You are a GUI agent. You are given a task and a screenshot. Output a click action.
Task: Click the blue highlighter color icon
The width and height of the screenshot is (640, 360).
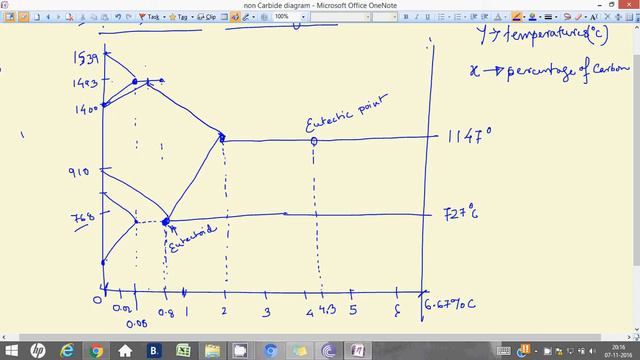[532, 17]
